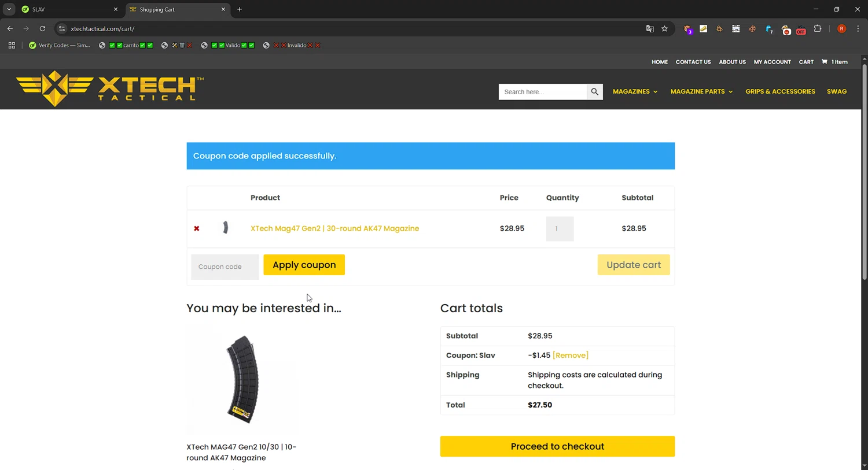Open the extension with purple 3 badge

pyautogui.click(x=687, y=29)
